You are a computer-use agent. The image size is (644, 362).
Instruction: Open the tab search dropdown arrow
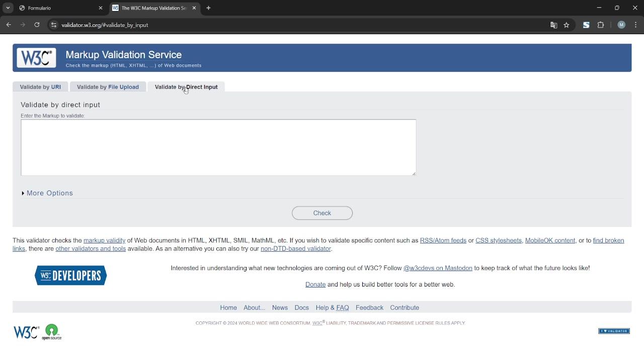point(8,8)
